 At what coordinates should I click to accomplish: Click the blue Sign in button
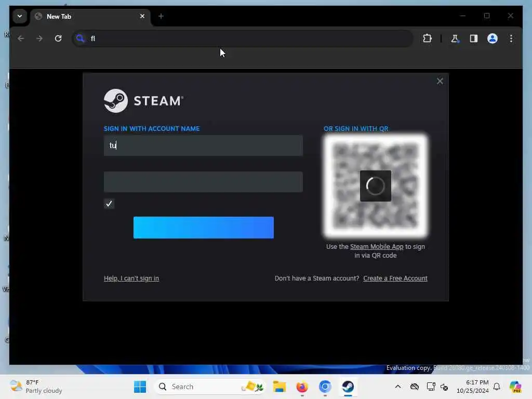click(x=204, y=228)
